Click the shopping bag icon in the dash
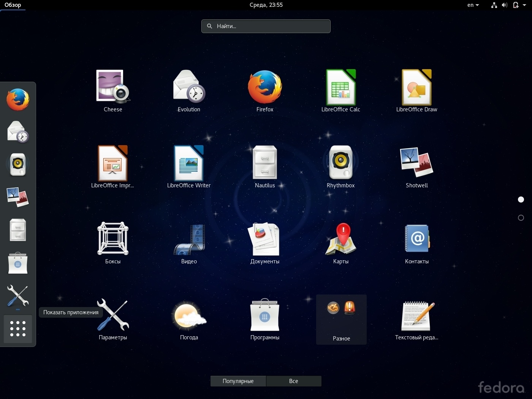The height and width of the screenshot is (399, 532). pos(18,263)
